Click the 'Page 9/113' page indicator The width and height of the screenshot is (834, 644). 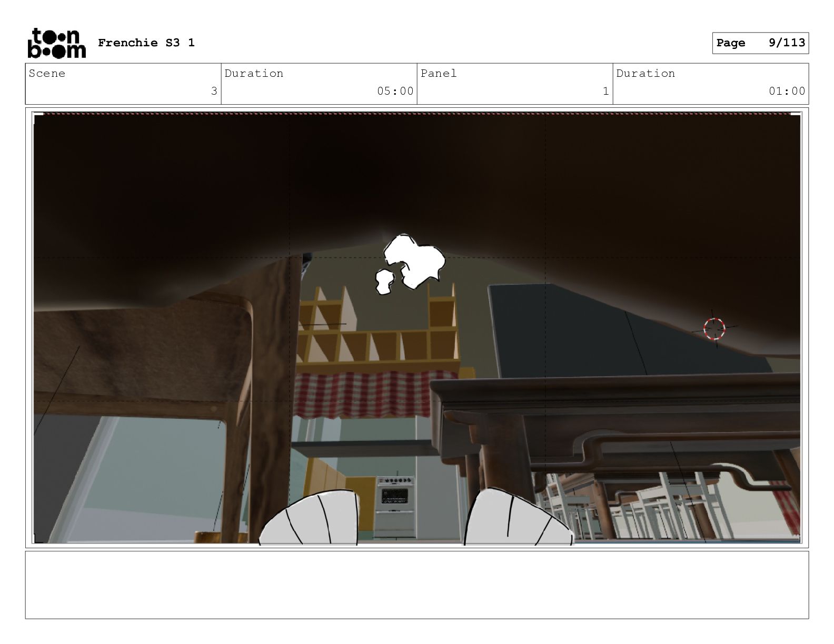(x=760, y=43)
